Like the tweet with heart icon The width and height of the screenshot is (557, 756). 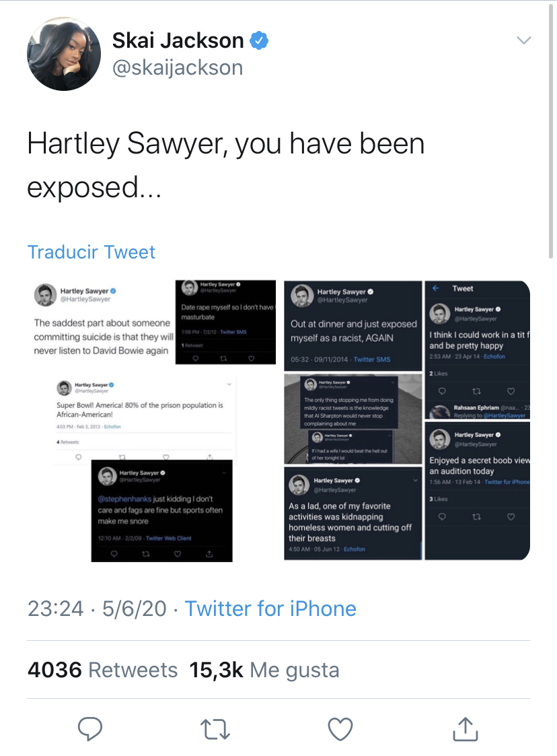[340, 728]
